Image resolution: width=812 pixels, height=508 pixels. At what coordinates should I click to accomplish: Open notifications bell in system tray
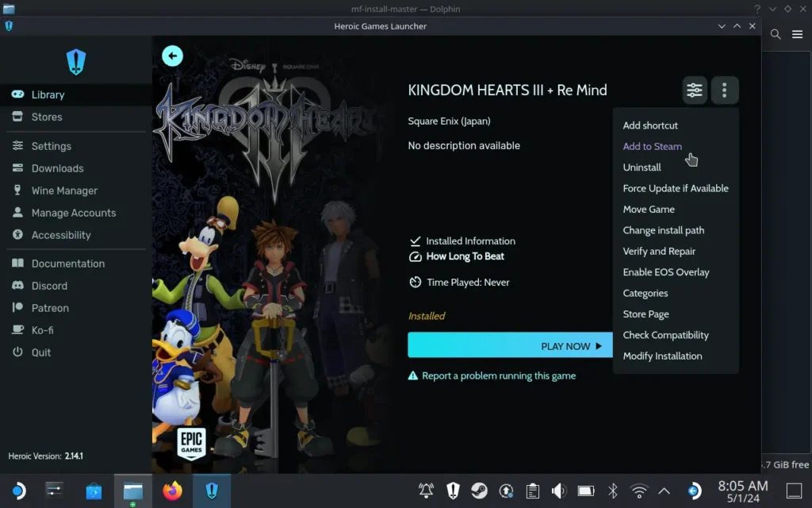pyautogui.click(x=426, y=491)
